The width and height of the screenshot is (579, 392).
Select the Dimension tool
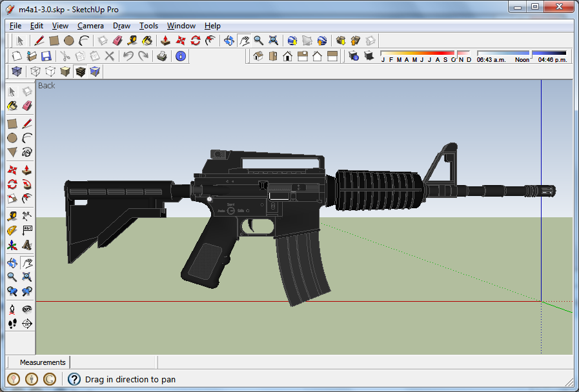pos(27,216)
